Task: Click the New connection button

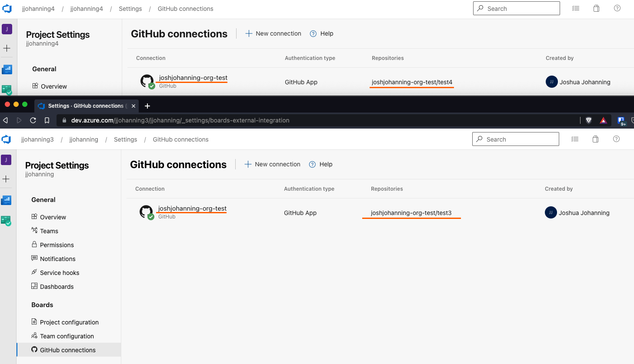Action: (x=272, y=164)
